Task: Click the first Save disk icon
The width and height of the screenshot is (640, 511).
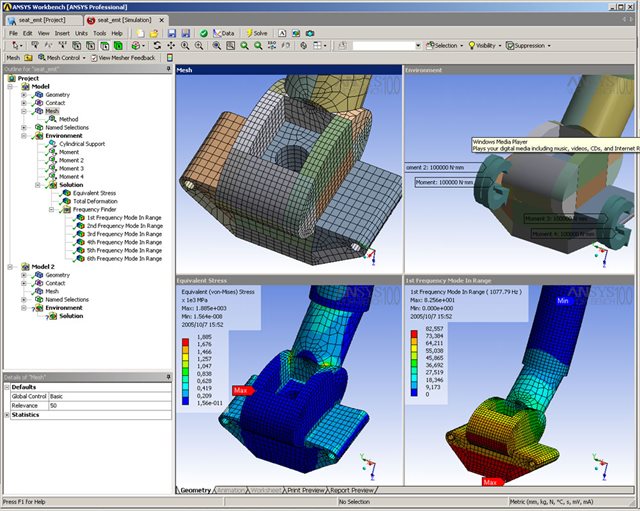Action: pos(172,33)
